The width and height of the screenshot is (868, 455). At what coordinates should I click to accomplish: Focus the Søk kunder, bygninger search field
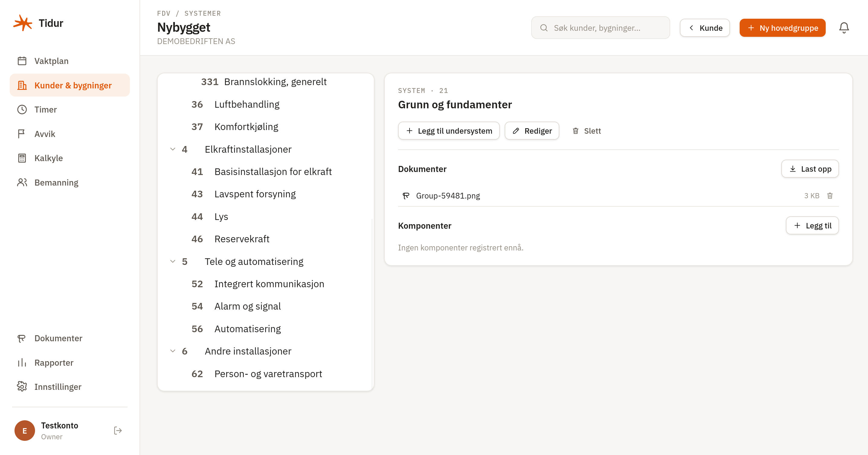pos(600,27)
